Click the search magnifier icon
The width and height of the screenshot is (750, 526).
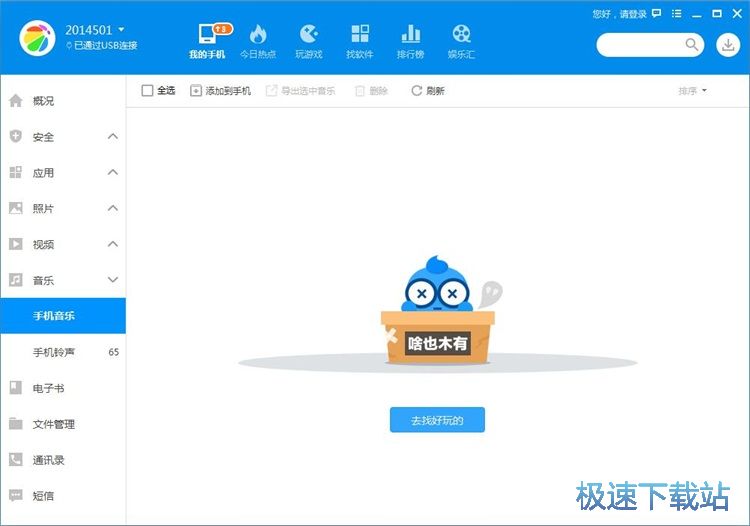click(x=692, y=45)
